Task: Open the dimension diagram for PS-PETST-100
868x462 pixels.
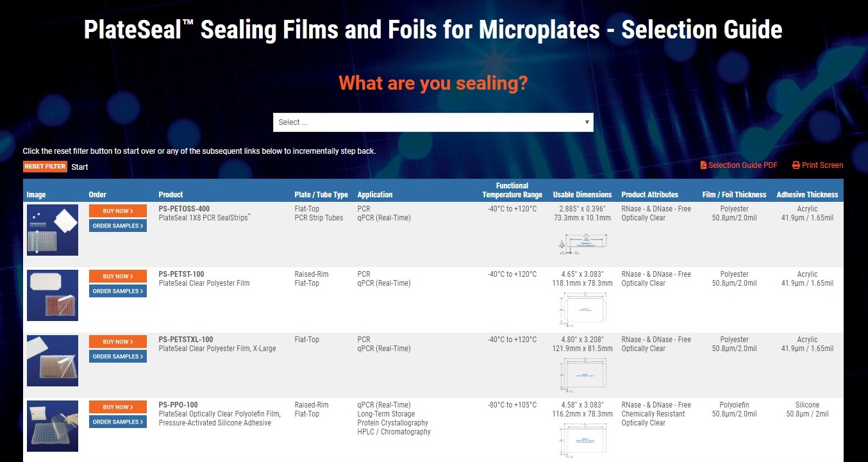Action: tap(583, 309)
